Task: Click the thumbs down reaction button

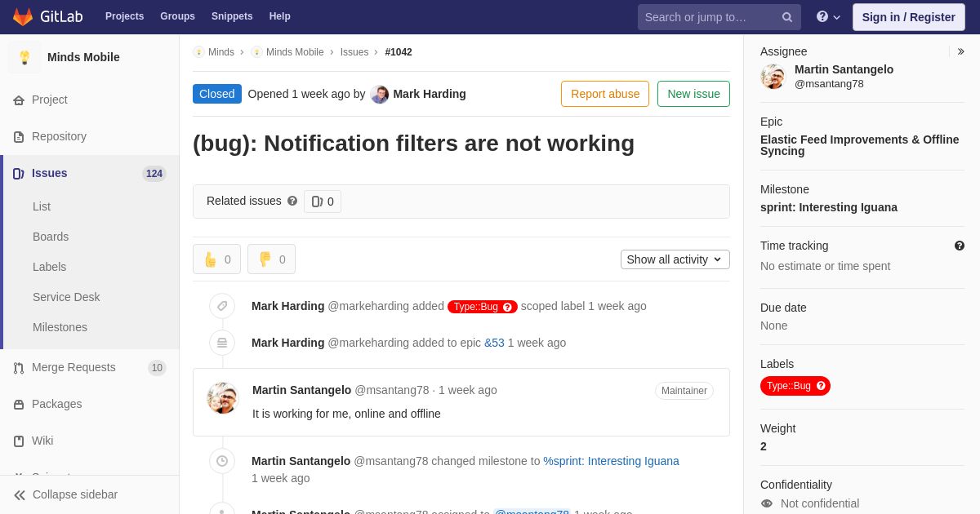Action: point(271,259)
